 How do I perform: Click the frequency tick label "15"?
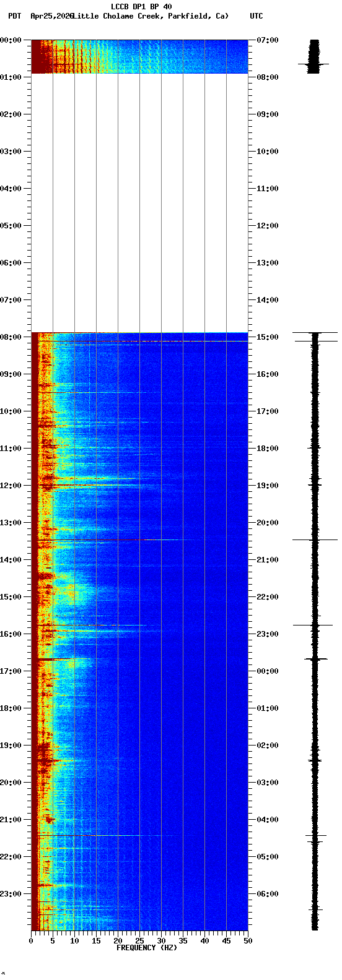(96, 941)
